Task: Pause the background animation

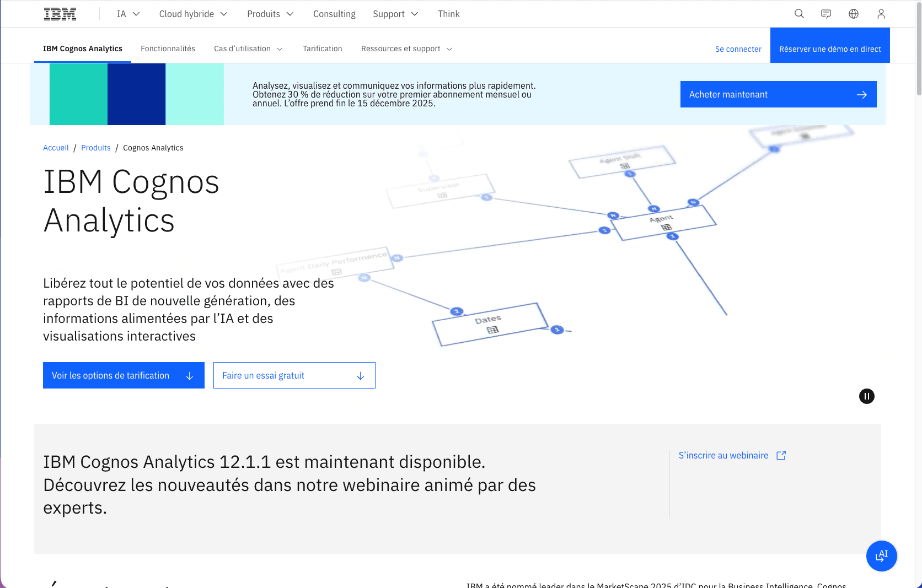Action: 866,396
